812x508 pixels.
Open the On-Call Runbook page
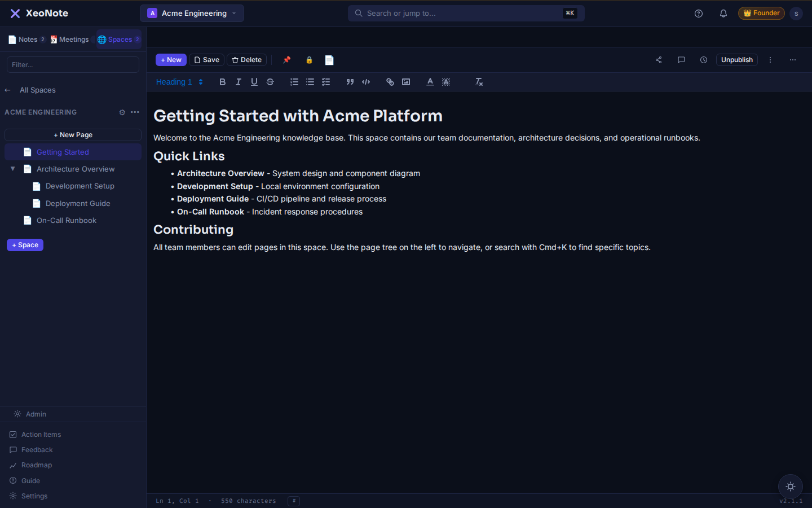coord(67,221)
